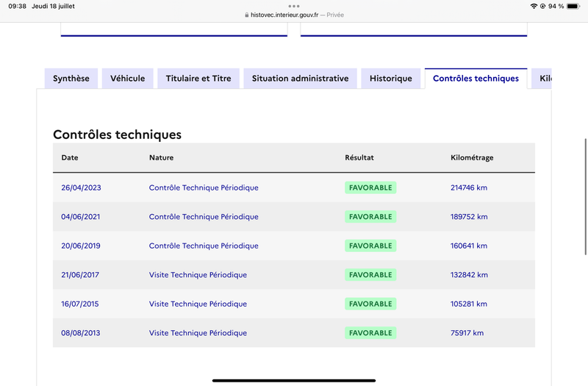Select the date 08/08/2013
This screenshot has width=588, height=386.
(81, 333)
